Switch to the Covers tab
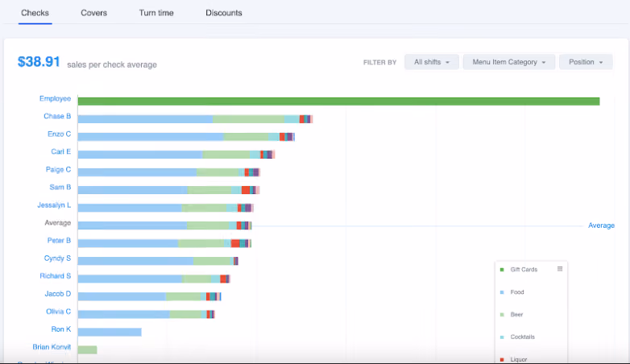Image resolution: width=630 pixels, height=364 pixels. coord(93,13)
